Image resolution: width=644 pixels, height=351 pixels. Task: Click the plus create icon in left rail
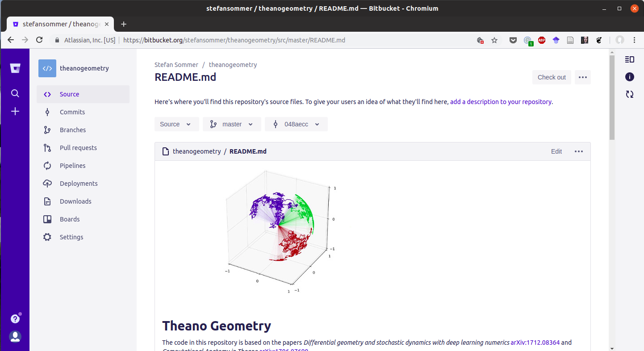[15, 111]
